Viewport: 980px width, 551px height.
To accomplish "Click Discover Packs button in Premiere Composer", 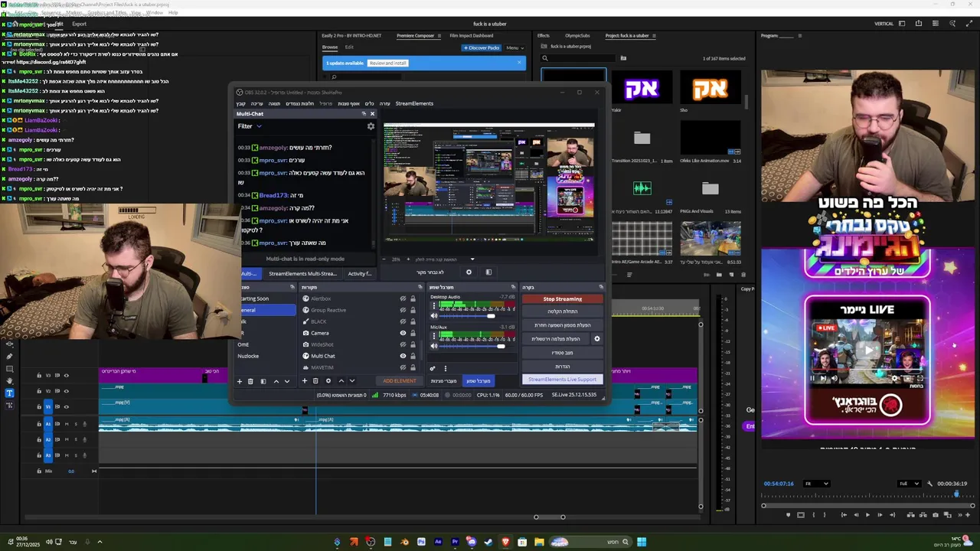I will (482, 47).
